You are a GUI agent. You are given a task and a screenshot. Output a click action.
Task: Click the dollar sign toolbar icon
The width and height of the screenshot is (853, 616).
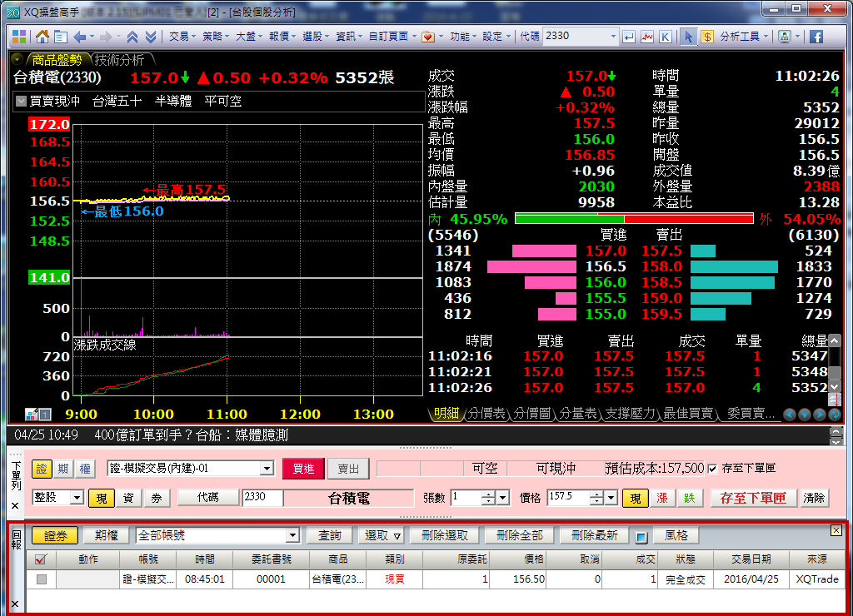707,37
